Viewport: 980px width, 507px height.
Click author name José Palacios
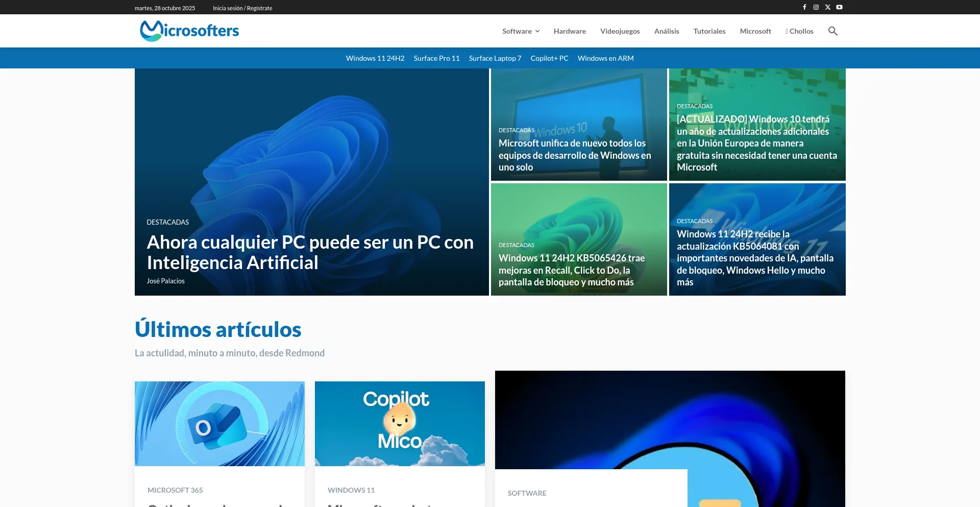click(166, 281)
